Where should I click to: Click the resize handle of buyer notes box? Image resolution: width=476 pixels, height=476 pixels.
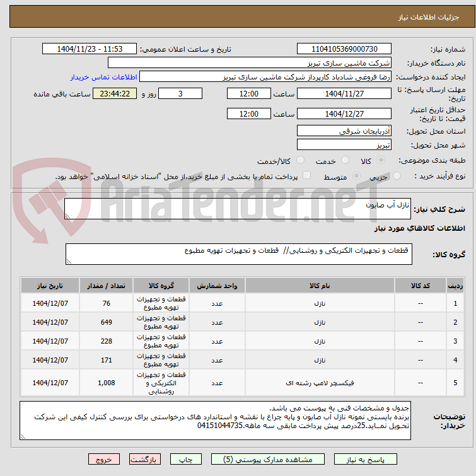23,436
